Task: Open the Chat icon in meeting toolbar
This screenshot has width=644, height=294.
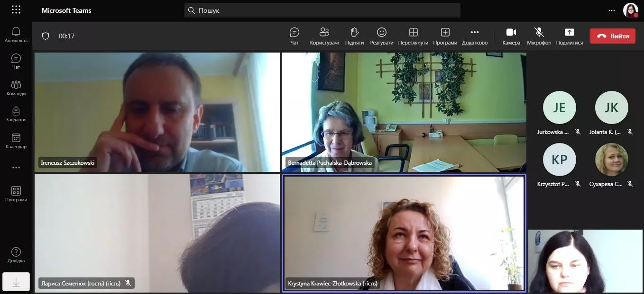Action: [294, 36]
